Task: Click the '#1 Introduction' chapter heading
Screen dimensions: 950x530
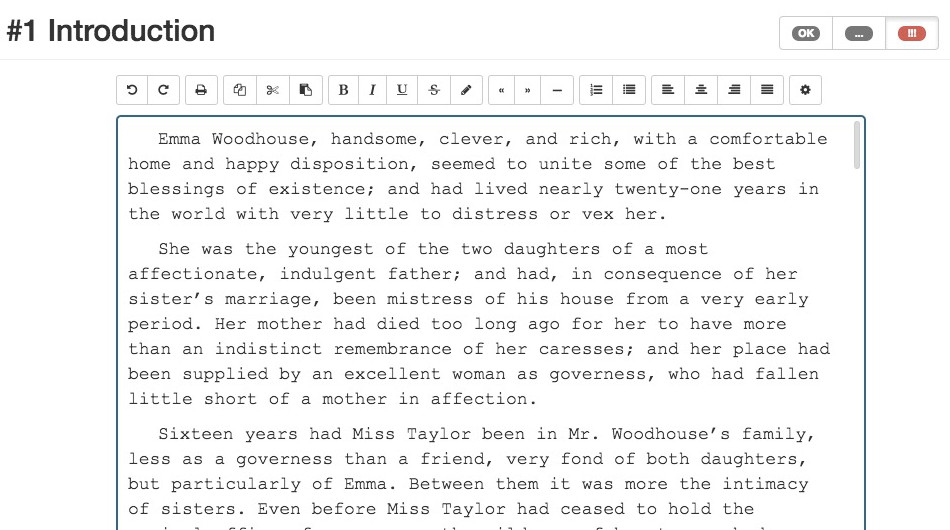Action: click(x=111, y=31)
